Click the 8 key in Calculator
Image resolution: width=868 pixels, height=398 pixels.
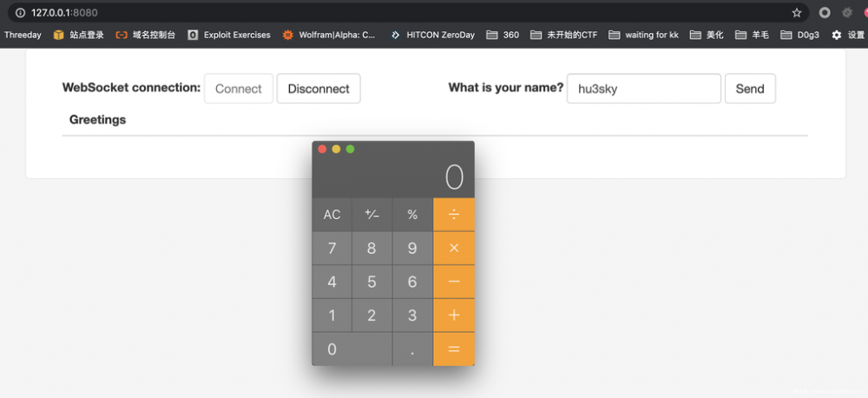click(x=372, y=248)
